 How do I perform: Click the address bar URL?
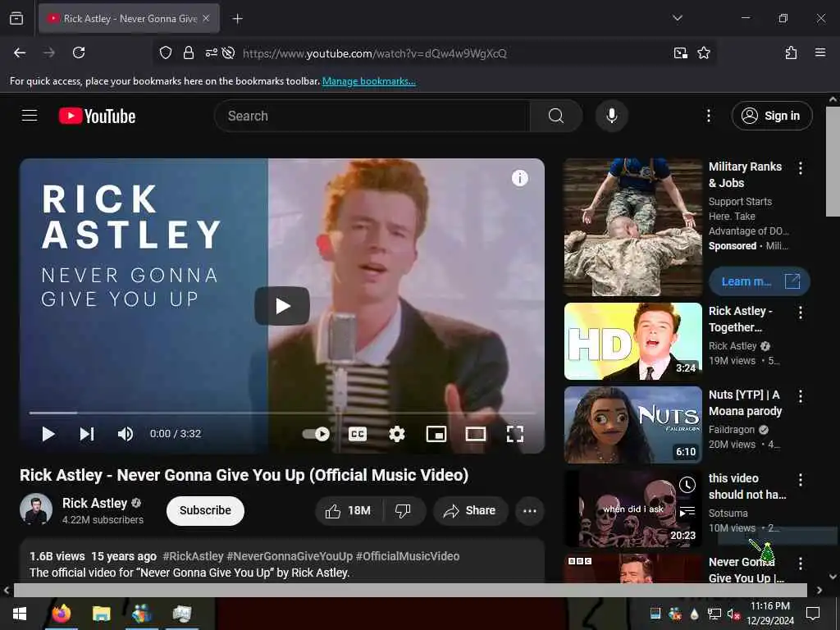coord(374,53)
